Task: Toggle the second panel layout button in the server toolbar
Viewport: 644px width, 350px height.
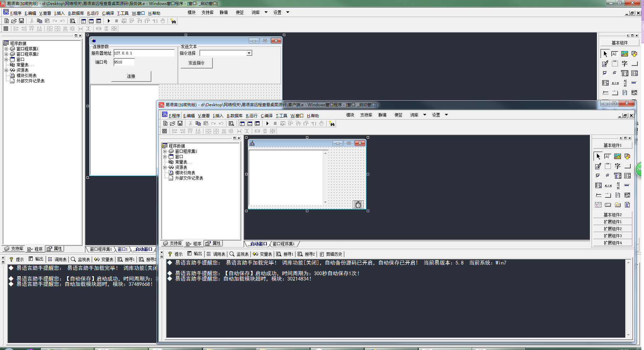Action: coord(91,21)
